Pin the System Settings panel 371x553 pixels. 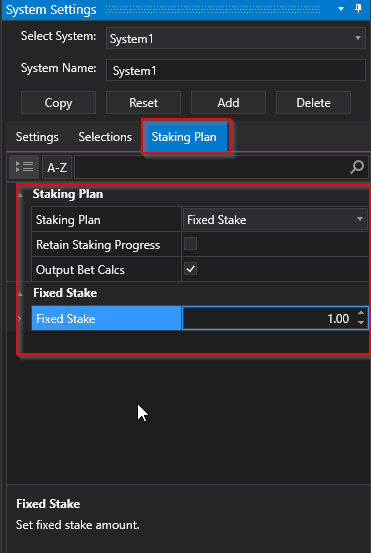coord(359,9)
